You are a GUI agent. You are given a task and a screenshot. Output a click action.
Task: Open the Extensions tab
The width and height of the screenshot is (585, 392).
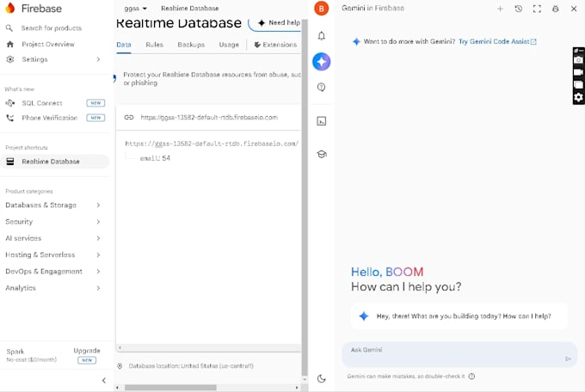275,45
